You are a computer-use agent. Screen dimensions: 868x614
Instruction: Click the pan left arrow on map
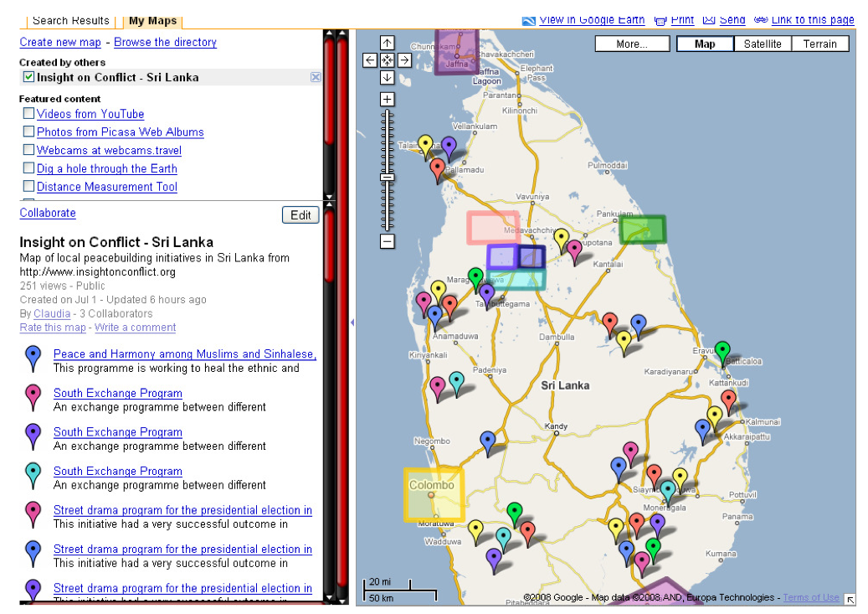(x=370, y=60)
